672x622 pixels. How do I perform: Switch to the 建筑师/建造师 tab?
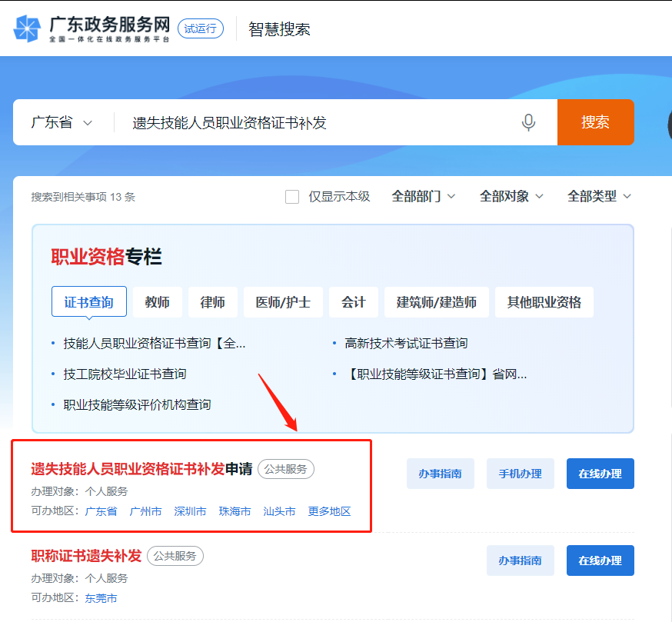point(436,302)
